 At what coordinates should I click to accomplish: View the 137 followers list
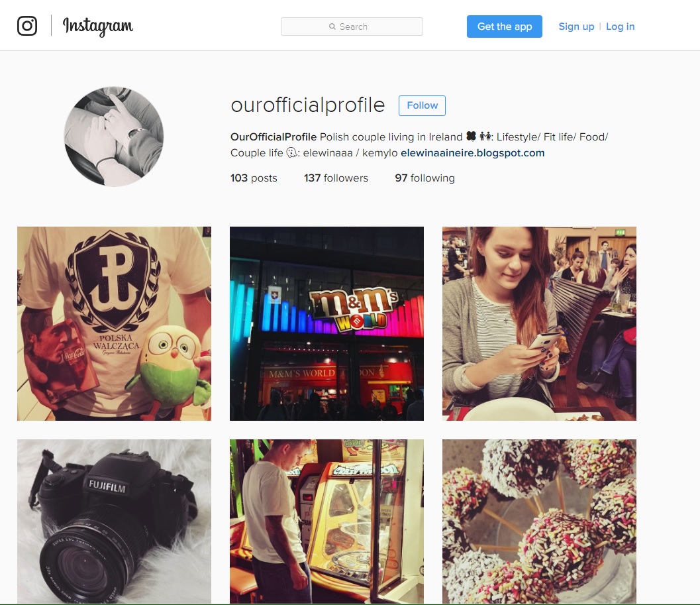click(x=336, y=178)
